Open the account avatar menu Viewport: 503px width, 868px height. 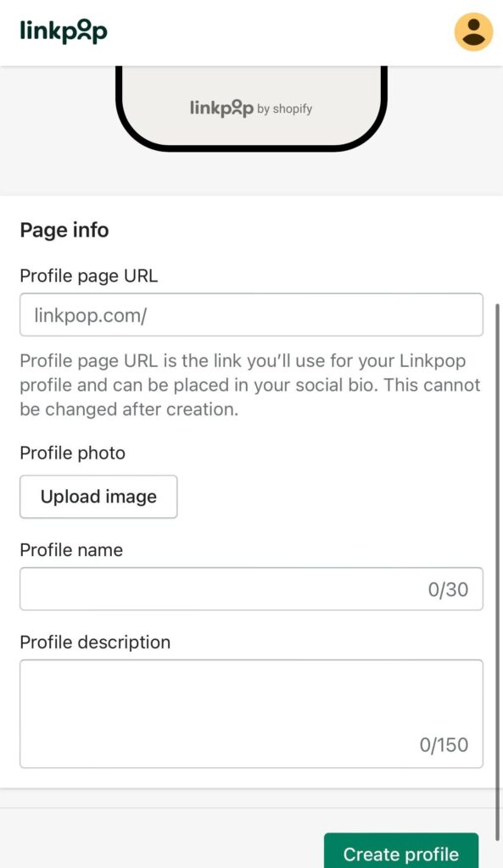coord(473,32)
